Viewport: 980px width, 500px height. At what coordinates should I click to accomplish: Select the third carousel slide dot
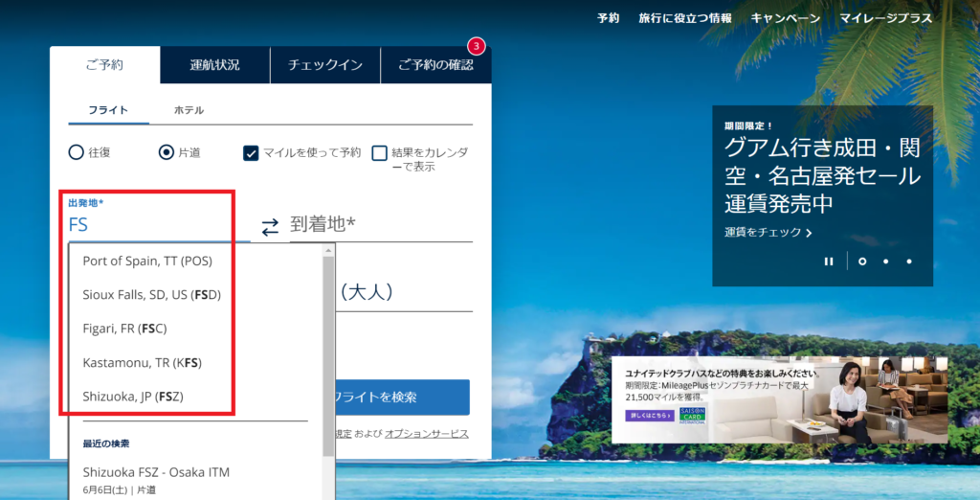coord(909,261)
